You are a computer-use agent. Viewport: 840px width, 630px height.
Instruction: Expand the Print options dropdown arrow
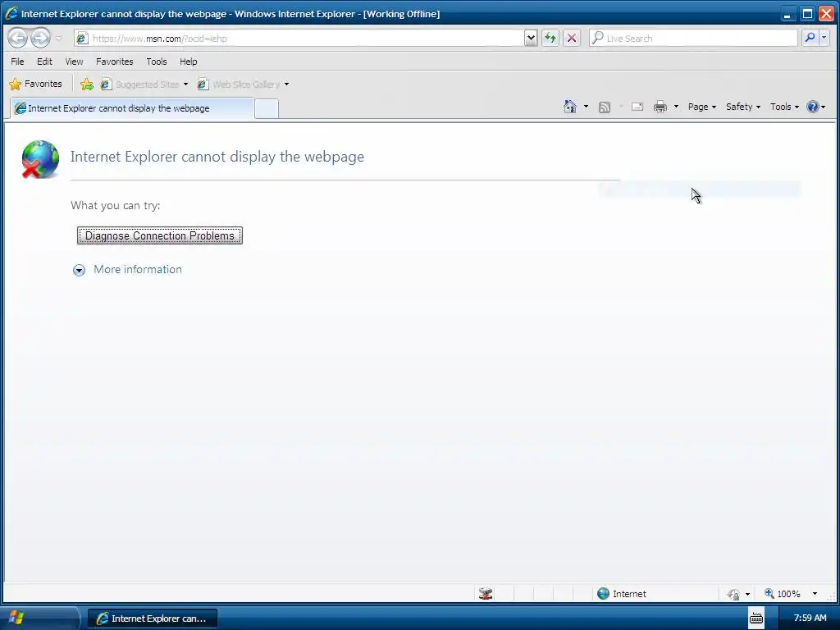[x=676, y=107]
